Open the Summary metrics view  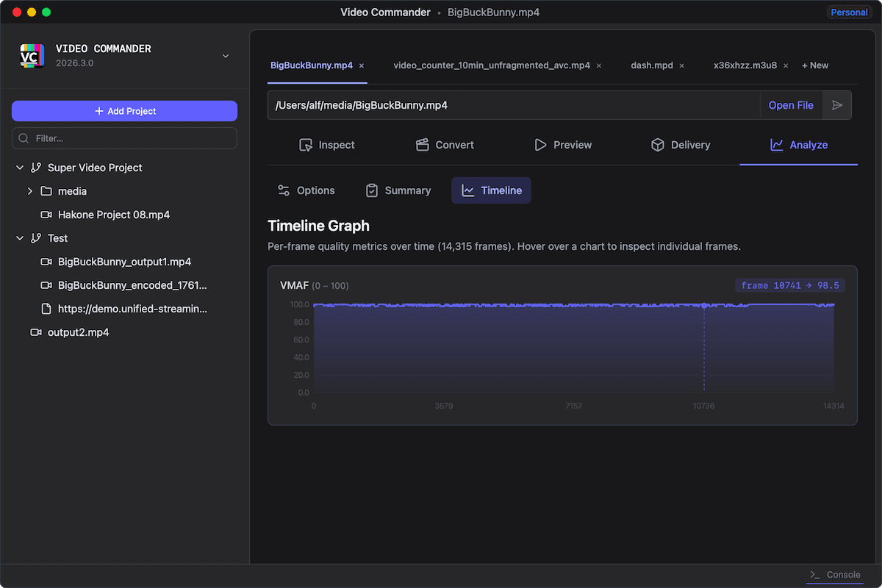398,190
